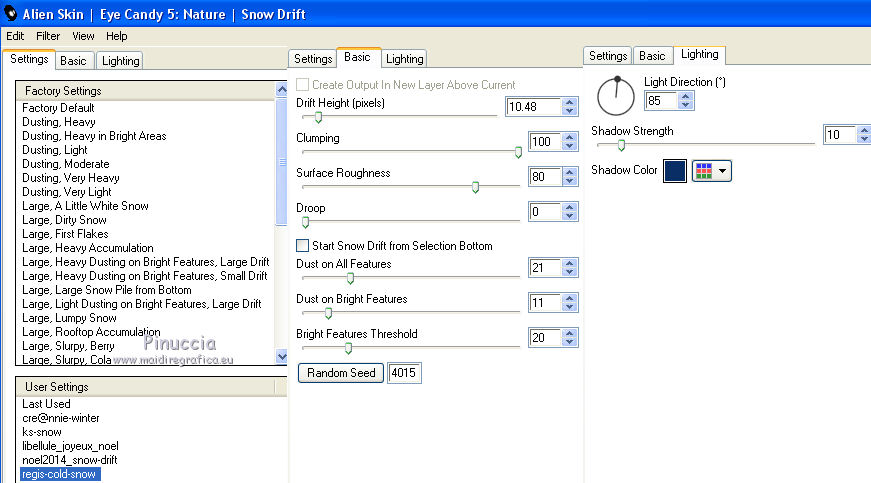Select the Basic tab in right panel
The height and width of the screenshot is (483, 871).
pyautogui.click(x=652, y=56)
